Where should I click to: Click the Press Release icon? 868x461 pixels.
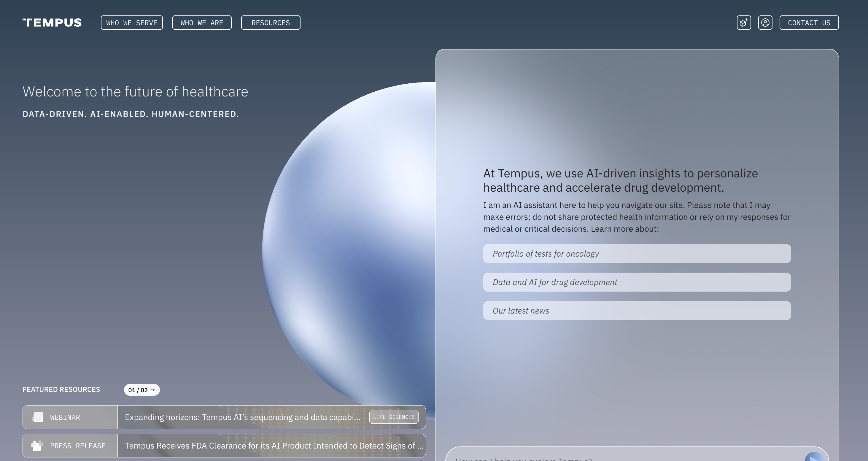37,446
